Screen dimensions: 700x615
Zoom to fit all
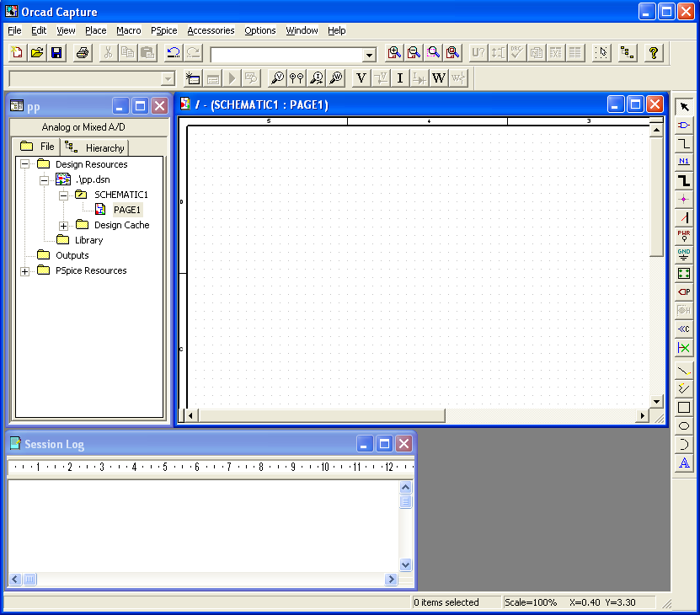point(452,53)
